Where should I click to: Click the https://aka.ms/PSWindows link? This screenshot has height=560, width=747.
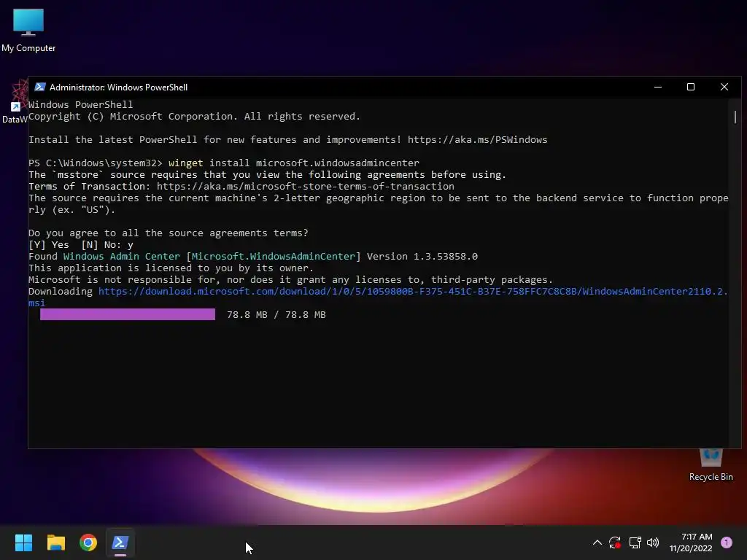coord(477,139)
